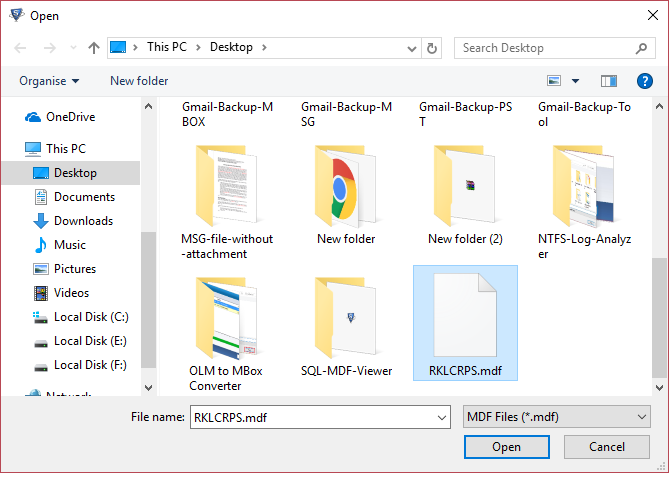Screen dimensions: 672x477
Task: Click the Search Desktop field
Action: click(x=545, y=47)
